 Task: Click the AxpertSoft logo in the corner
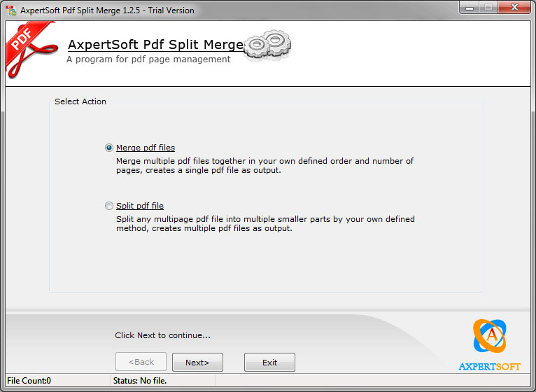490,345
